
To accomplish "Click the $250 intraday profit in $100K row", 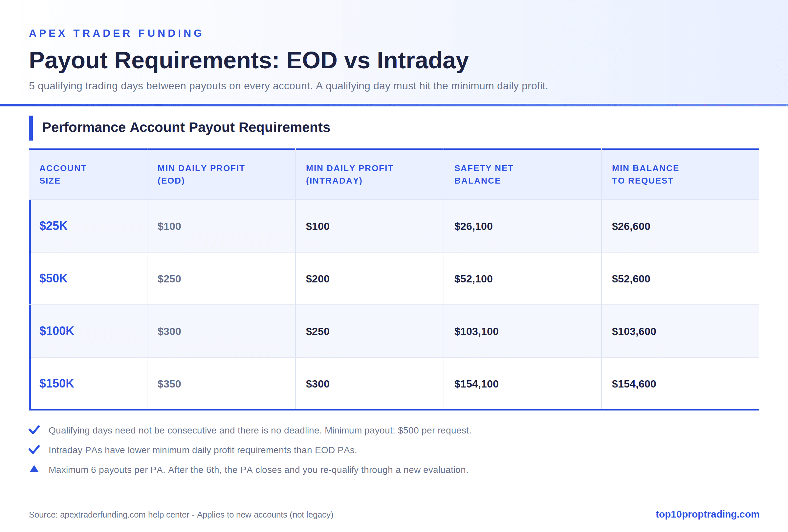I will click(x=318, y=331).
